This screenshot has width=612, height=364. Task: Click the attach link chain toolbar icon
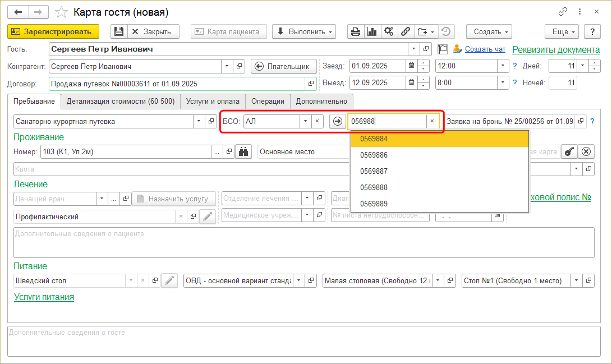tap(405, 31)
